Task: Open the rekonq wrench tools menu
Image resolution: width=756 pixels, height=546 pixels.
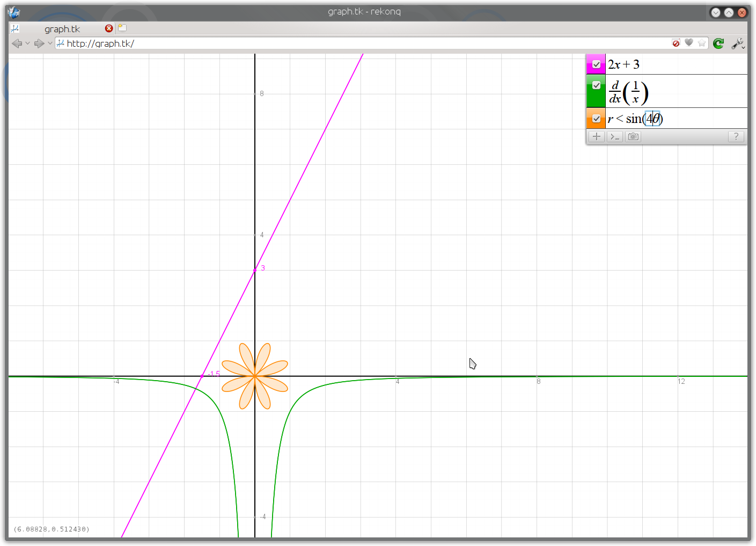Action: [x=738, y=43]
